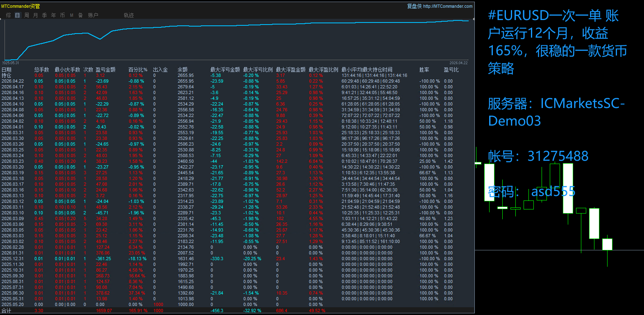Viewport: 644px width, 315px height.
Task: Click the 日期 column header
Action: tap(7, 70)
